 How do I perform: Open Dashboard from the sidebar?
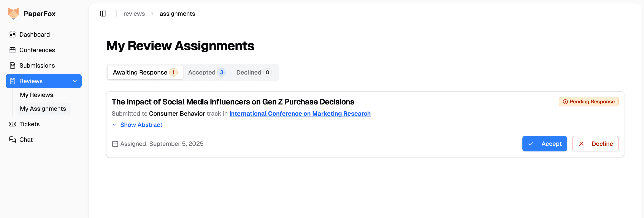(35, 34)
